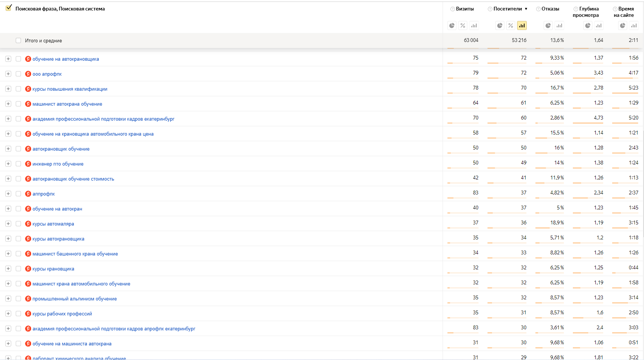This screenshot has width=644, height=360.
Task: Select pie chart icon under Визиты column
Action: (452, 25)
